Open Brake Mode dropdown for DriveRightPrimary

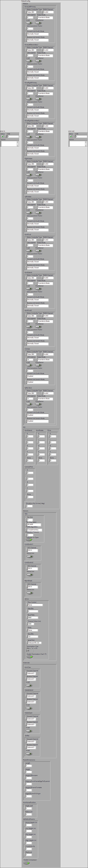[45, 93]
